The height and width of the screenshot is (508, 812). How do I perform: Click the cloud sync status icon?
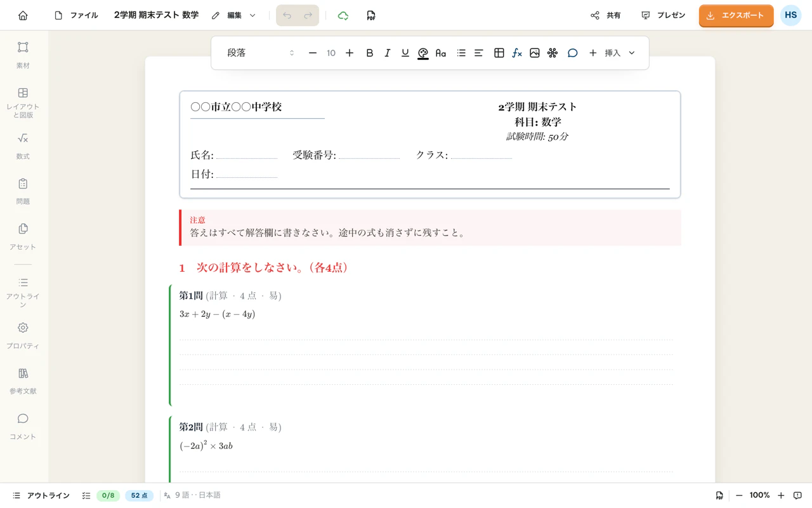(343, 15)
